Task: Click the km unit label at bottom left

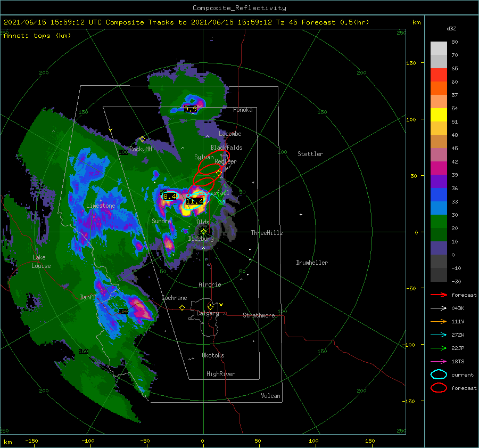Action: 7,442
